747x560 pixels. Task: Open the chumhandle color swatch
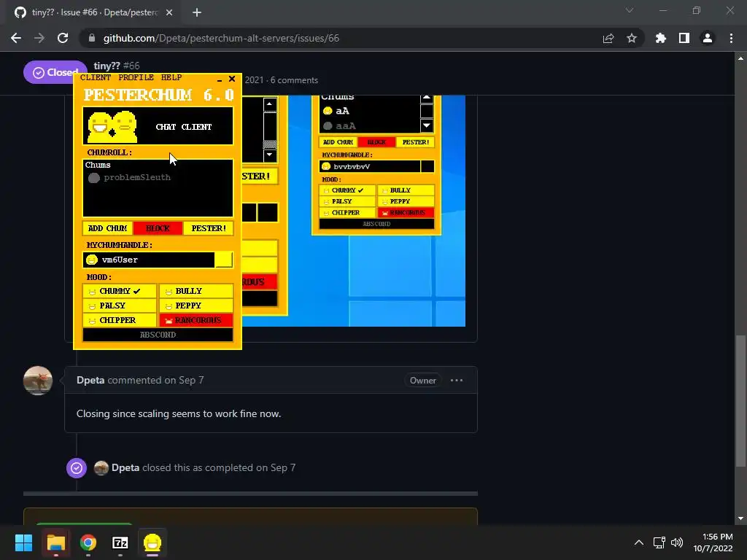(223, 260)
